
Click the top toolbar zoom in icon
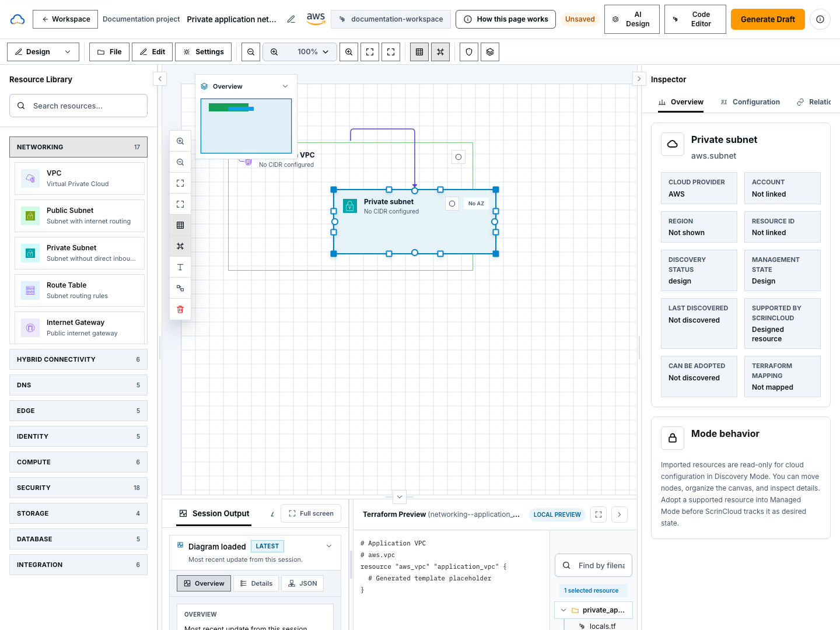[349, 52]
